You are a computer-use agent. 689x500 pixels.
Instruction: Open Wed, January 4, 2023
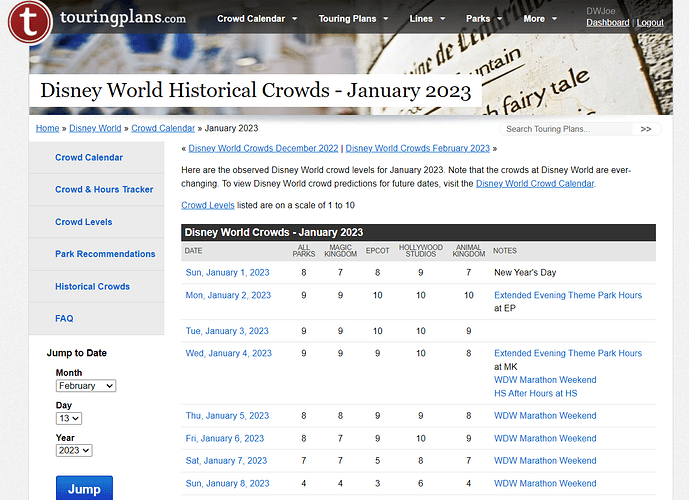pyautogui.click(x=228, y=353)
